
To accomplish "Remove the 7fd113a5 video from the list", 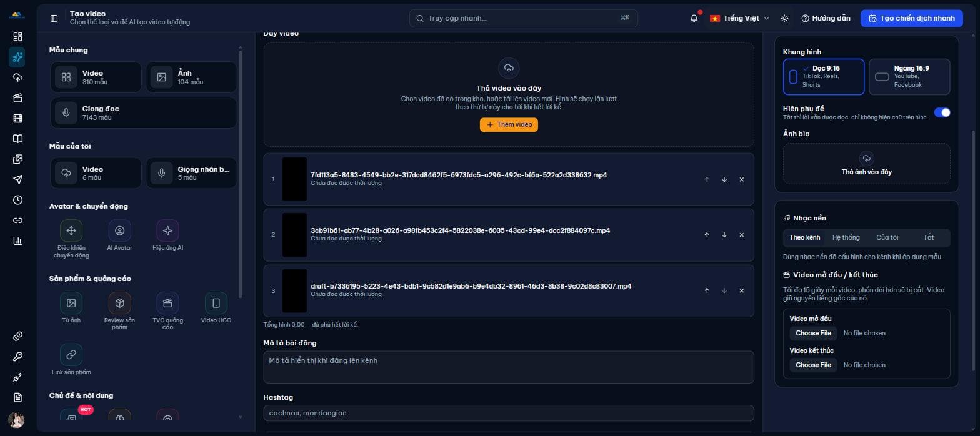I will 742,179.
